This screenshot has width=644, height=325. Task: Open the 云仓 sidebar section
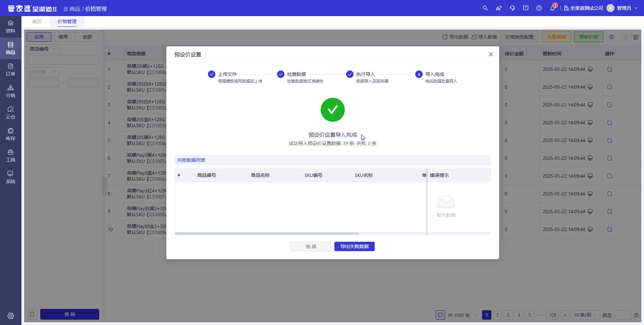click(x=10, y=113)
